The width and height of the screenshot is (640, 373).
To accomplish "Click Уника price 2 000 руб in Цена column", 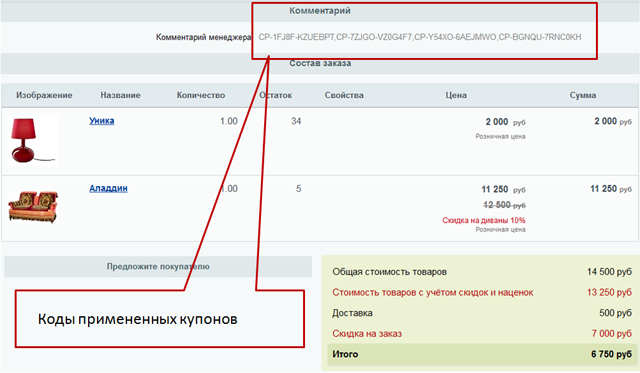I will [505, 122].
